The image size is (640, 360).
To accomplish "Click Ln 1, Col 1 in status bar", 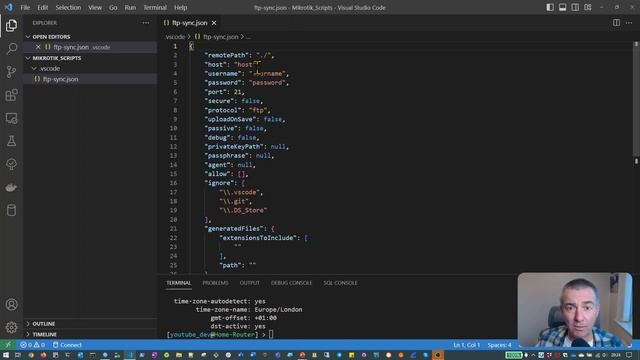I will [467, 345].
